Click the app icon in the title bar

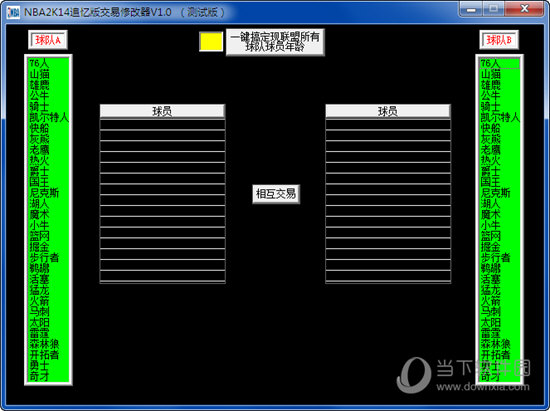pos(13,12)
